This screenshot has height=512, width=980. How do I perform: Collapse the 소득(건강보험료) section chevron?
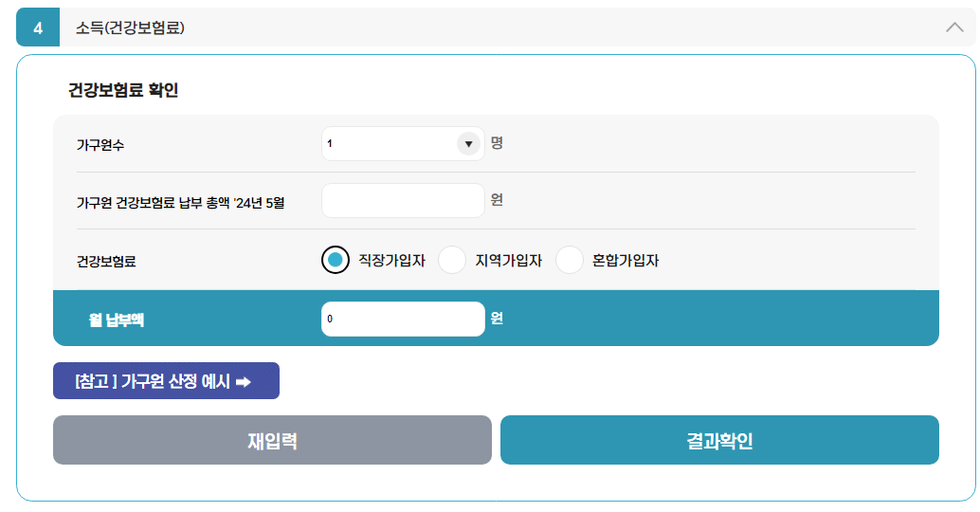[954, 27]
